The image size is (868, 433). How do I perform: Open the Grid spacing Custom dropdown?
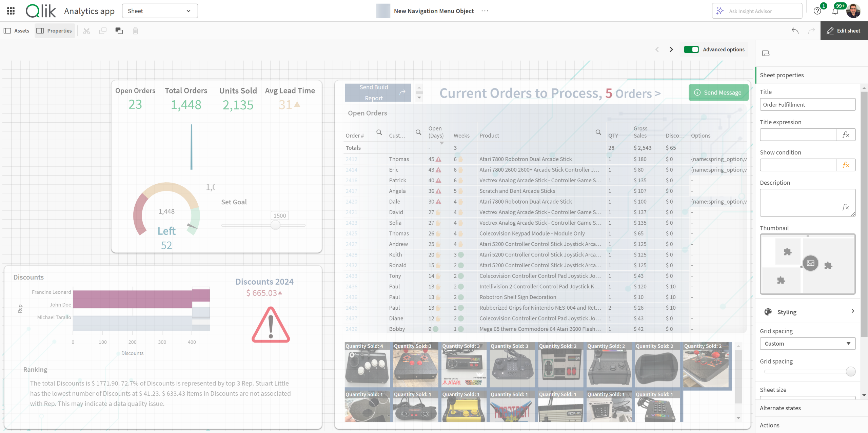click(x=807, y=344)
